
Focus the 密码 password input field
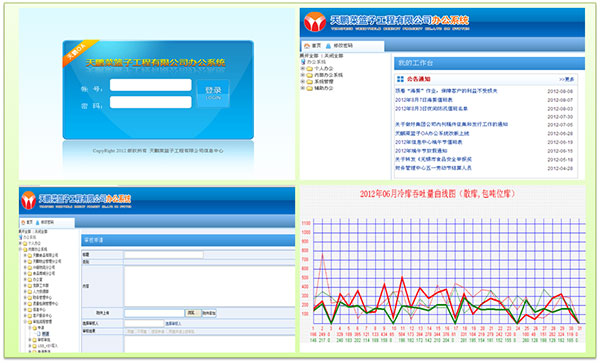click(x=151, y=102)
